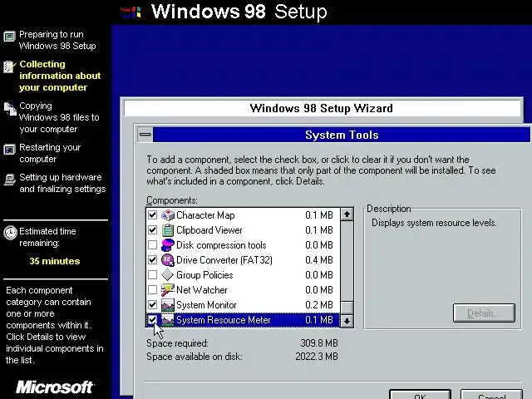
Task: Click the System Monitor icon
Action: (168, 305)
